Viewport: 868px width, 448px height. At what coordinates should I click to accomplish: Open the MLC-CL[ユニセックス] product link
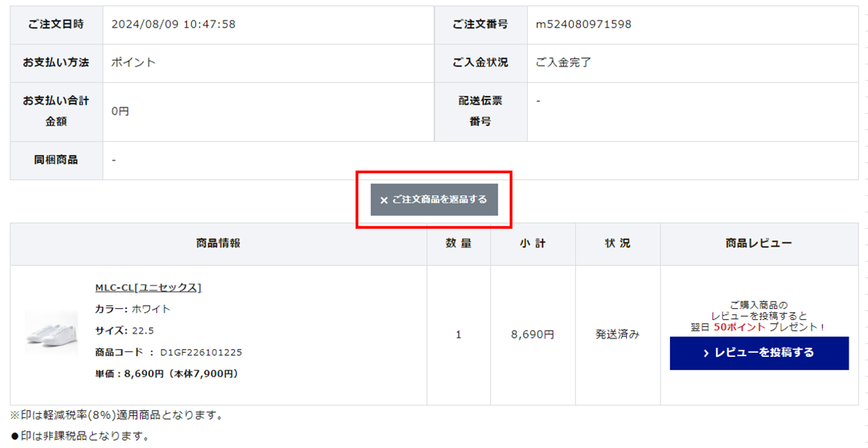pyautogui.click(x=148, y=288)
